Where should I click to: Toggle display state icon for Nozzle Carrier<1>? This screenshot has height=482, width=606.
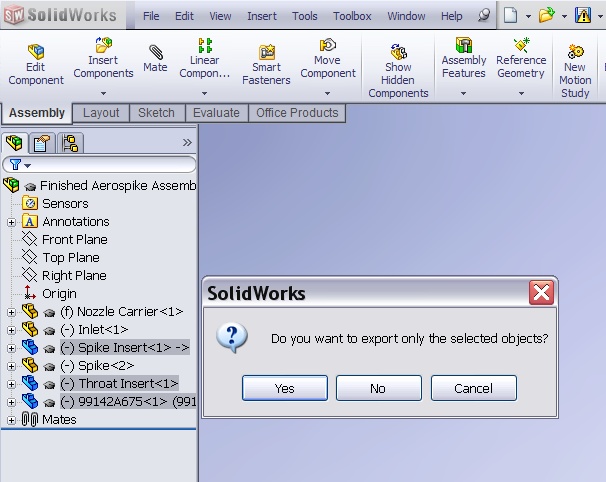tap(49, 313)
